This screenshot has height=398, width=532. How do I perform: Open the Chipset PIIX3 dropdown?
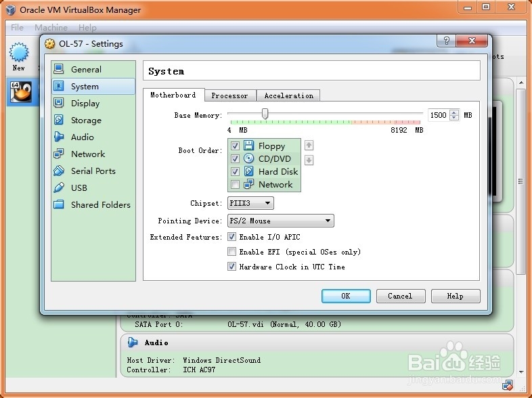[250, 203]
